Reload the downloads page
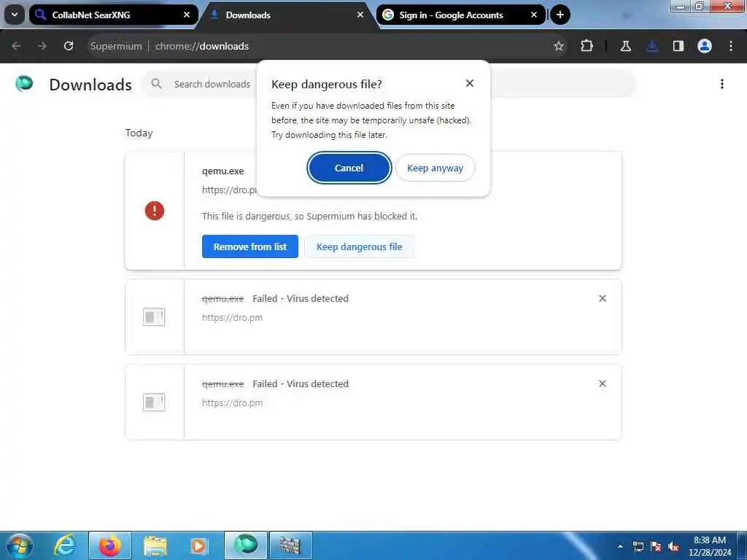Image resolution: width=747 pixels, height=560 pixels. [69, 46]
